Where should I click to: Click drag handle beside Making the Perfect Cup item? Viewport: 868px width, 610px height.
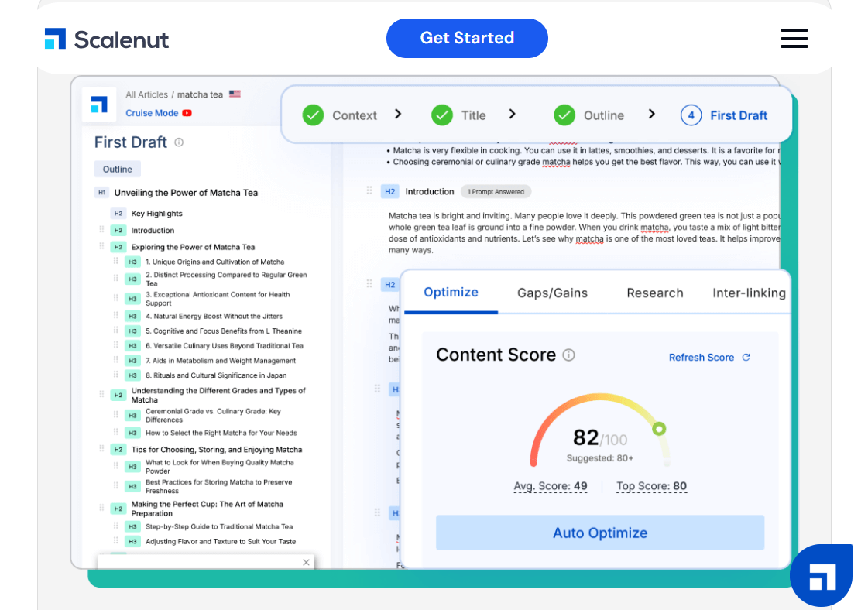[x=101, y=508]
